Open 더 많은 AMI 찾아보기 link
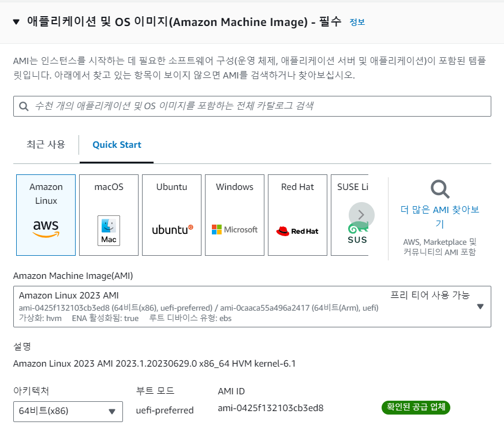 pyautogui.click(x=440, y=217)
